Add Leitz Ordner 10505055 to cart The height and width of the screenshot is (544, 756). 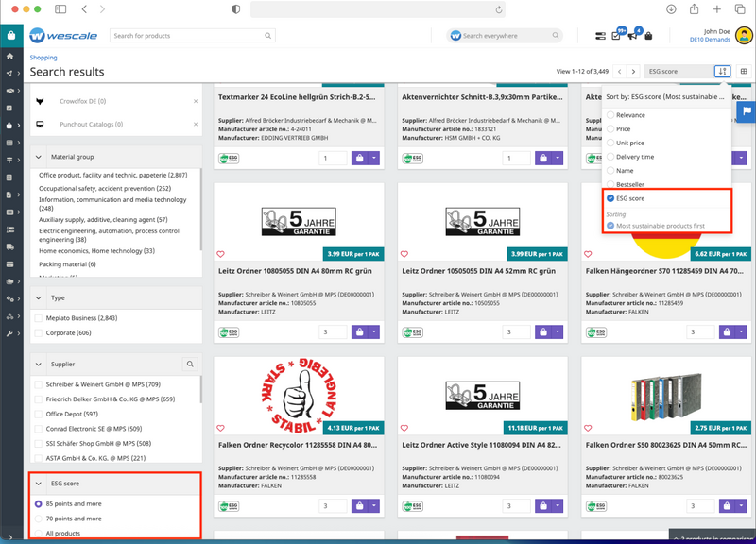543,332
